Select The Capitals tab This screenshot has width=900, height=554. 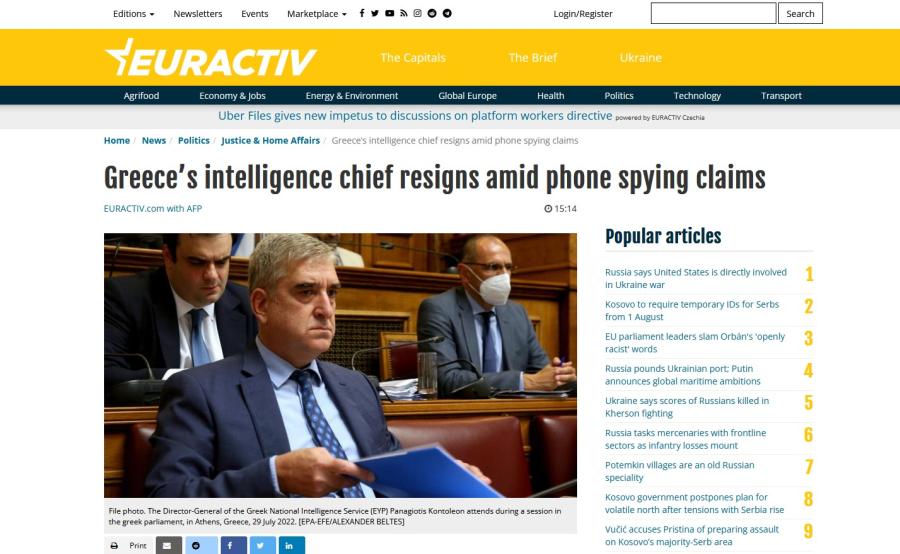(x=413, y=57)
